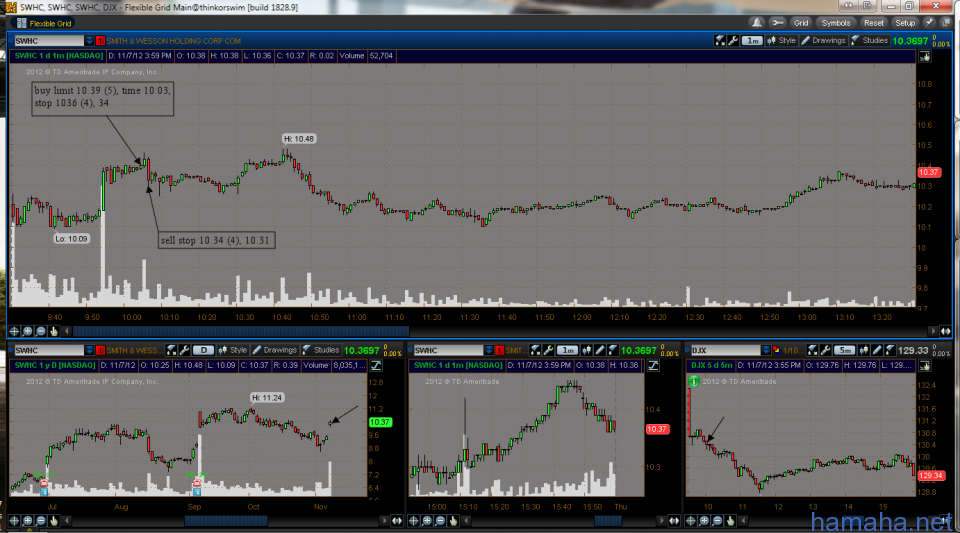Toggle the main chart's drawing-set hand icon
The height and width of the screenshot is (533, 960).
[x=924, y=56]
